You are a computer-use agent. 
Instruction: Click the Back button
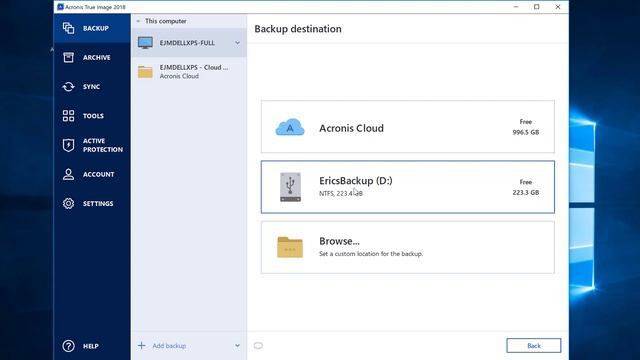click(533, 346)
